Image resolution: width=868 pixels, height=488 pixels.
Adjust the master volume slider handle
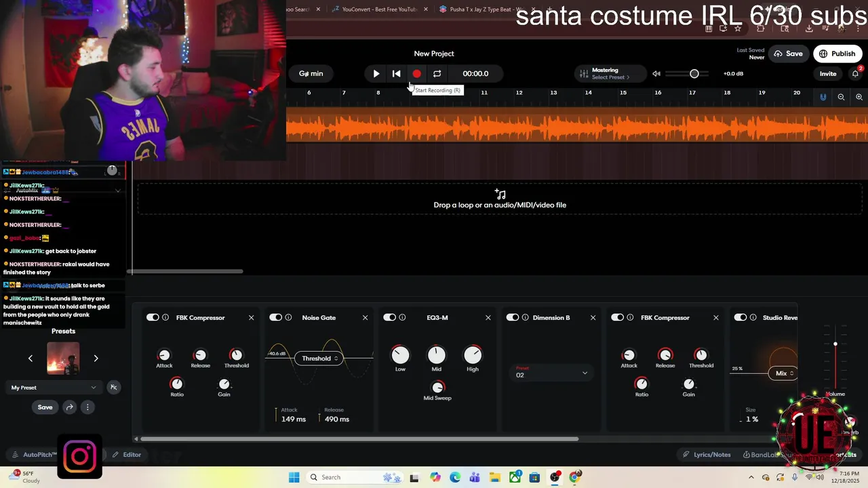[x=694, y=73]
